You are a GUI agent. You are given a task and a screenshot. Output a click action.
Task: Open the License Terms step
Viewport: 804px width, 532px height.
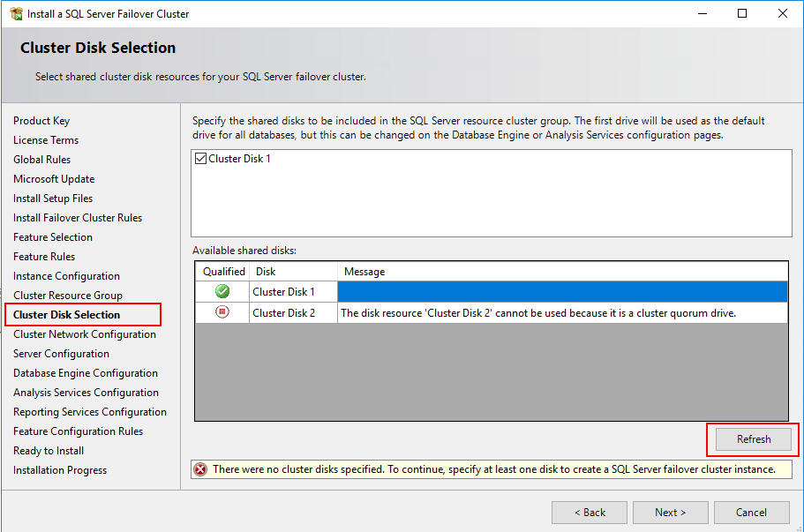(46, 140)
